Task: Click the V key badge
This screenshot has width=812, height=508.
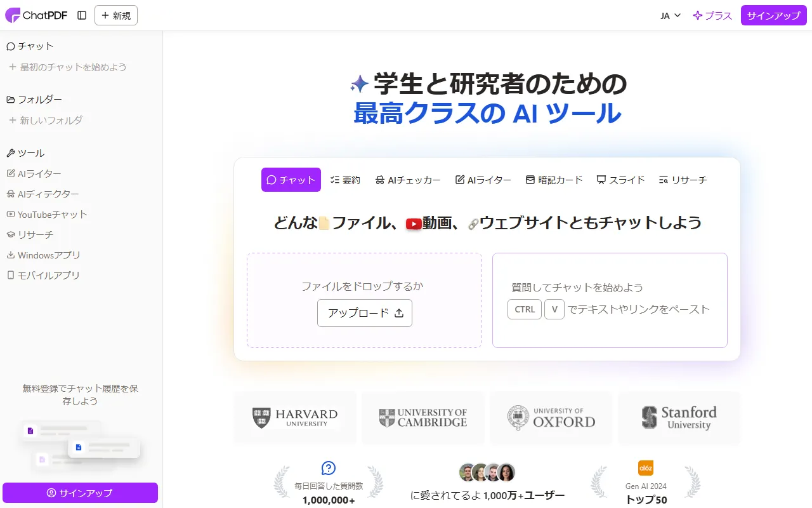Action: 554,309
